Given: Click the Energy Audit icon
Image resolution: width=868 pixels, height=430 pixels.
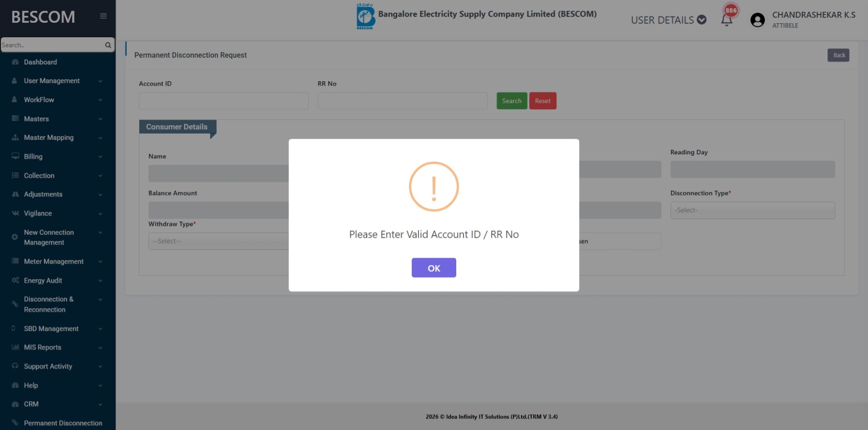Looking at the screenshot, I should pyautogui.click(x=15, y=280).
